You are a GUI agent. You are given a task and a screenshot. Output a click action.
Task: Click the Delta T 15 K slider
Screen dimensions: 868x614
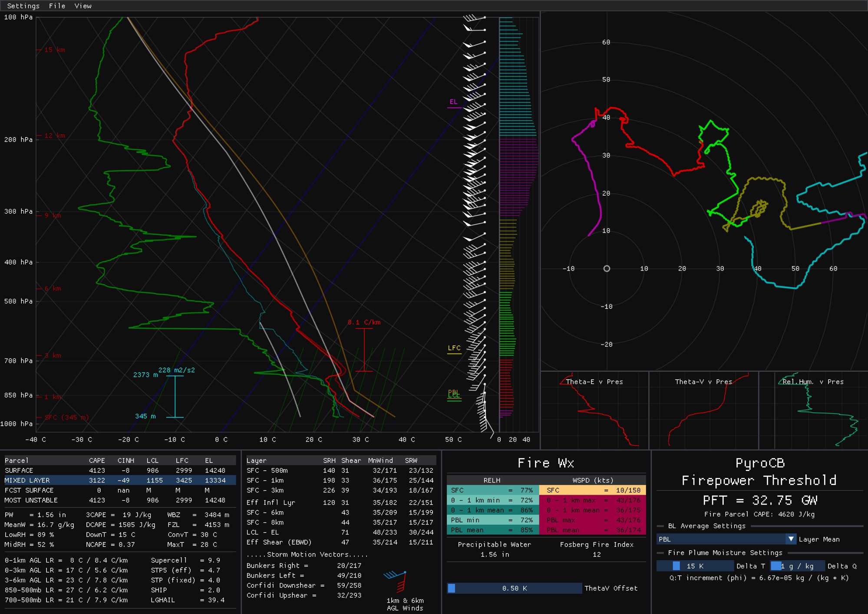(695, 566)
